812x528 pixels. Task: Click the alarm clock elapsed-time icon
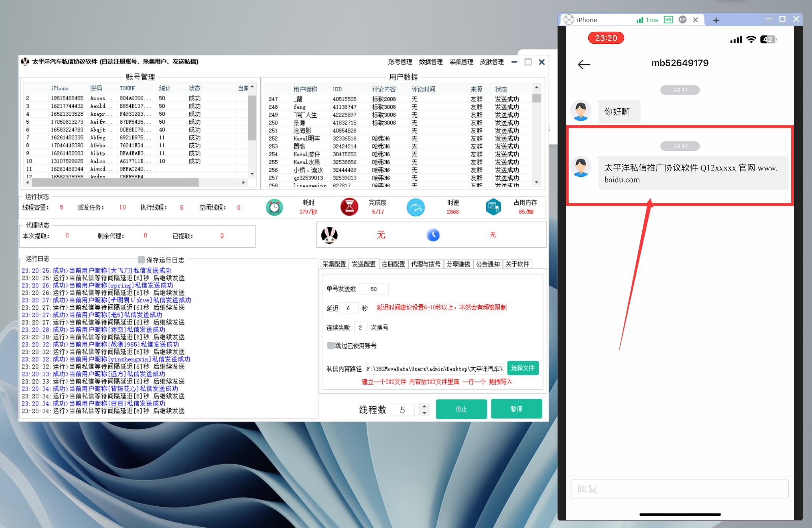[274, 207]
